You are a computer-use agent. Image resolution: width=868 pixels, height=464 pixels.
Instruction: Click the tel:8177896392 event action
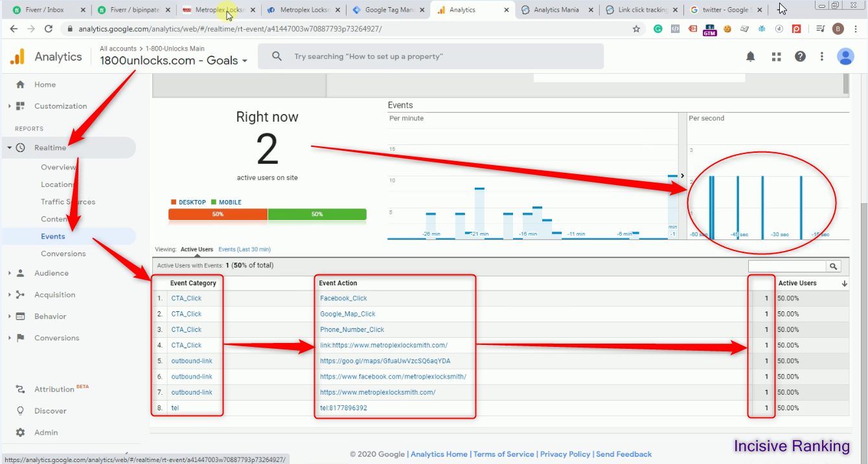tap(343, 408)
